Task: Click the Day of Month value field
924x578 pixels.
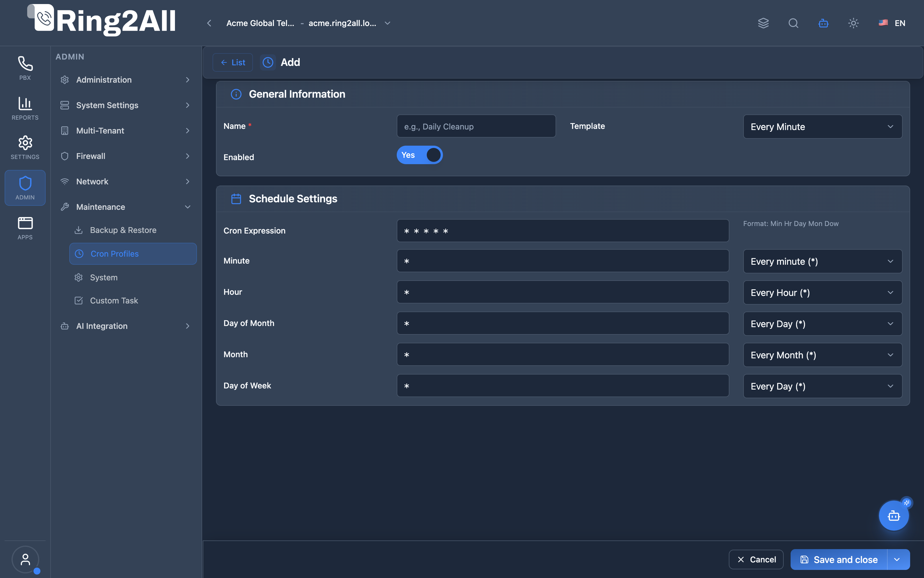Action: (563, 323)
